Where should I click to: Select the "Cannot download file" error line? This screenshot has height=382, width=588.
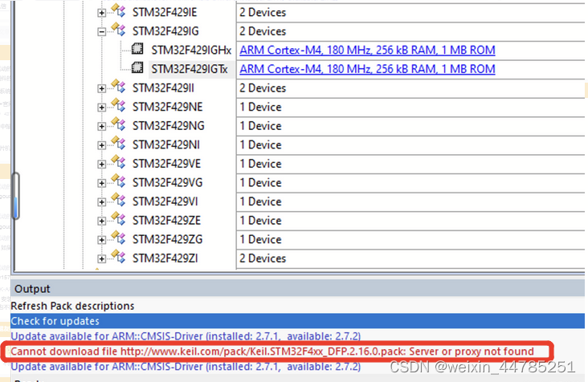pos(272,352)
